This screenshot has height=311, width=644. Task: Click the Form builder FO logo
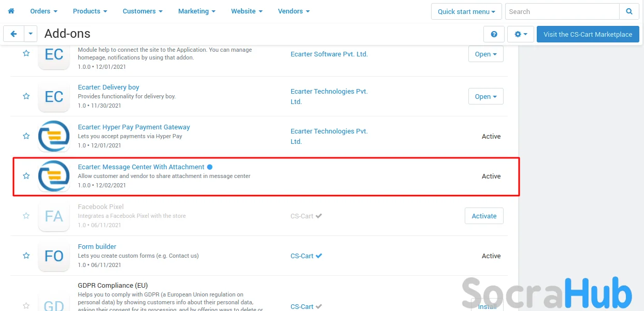(x=54, y=256)
